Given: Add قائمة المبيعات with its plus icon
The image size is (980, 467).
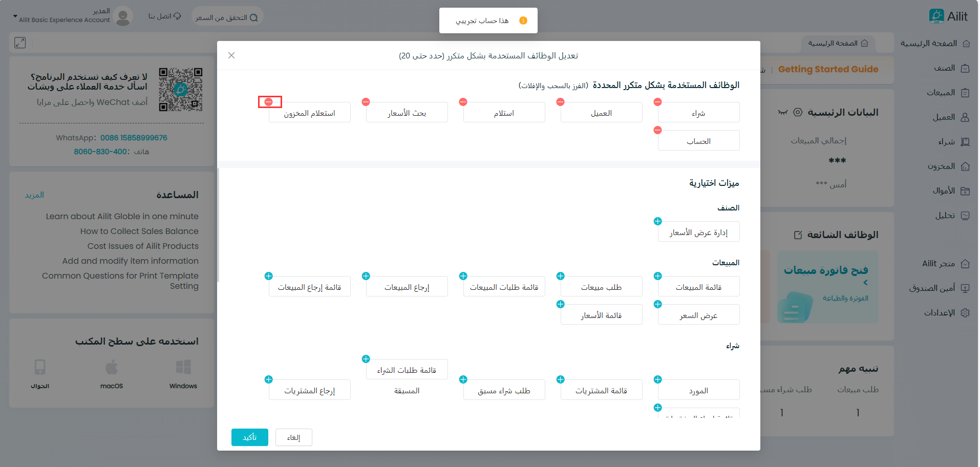Looking at the screenshot, I should [x=657, y=276].
